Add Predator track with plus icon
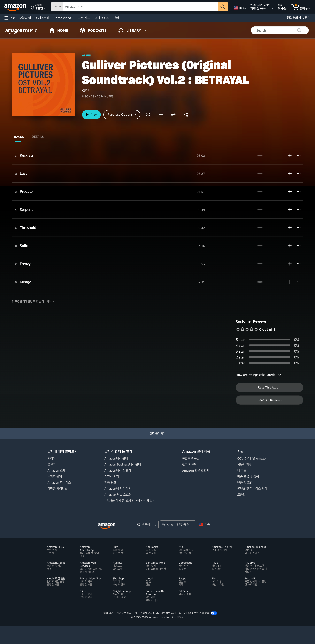 pyautogui.click(x=290, y=191)
